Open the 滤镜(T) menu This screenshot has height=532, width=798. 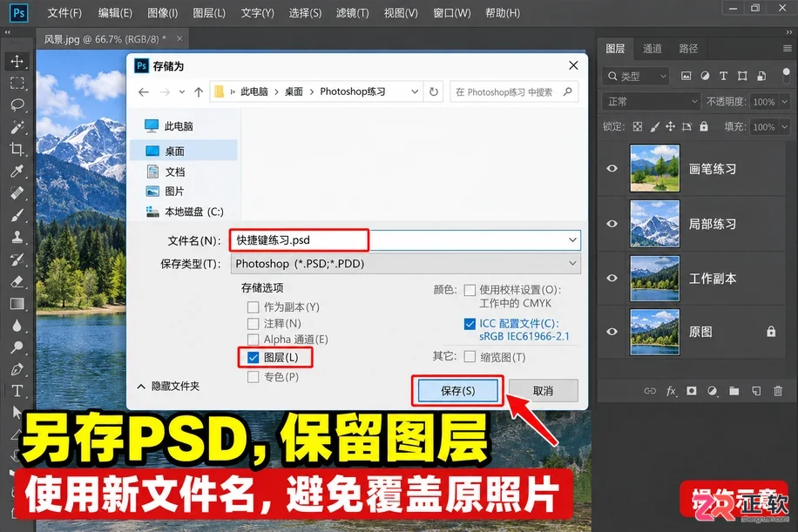353,13
